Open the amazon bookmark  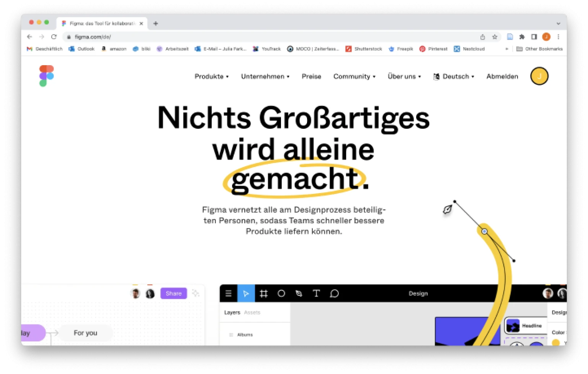point(114,49)
